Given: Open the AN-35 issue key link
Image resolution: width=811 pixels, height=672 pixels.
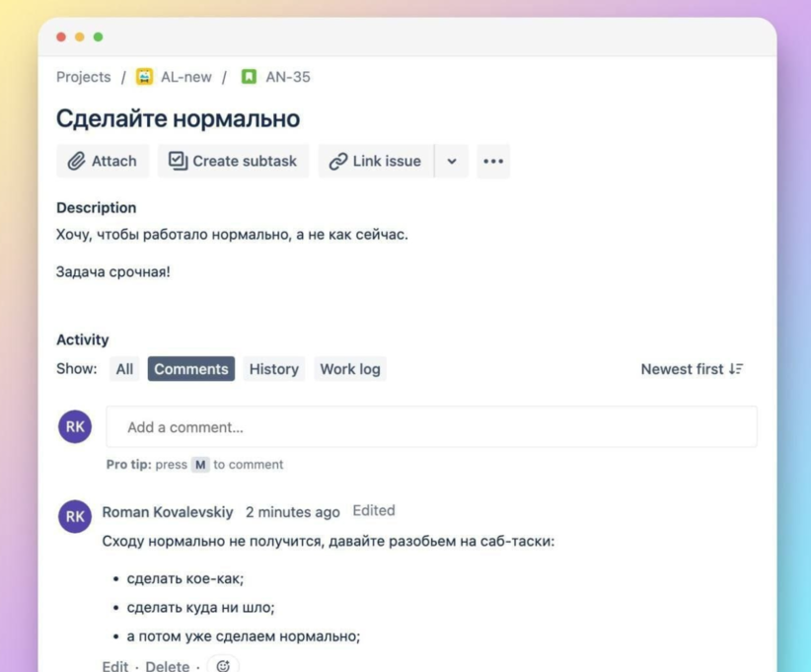Looking at the screenshot, I should tap(288, 77).
